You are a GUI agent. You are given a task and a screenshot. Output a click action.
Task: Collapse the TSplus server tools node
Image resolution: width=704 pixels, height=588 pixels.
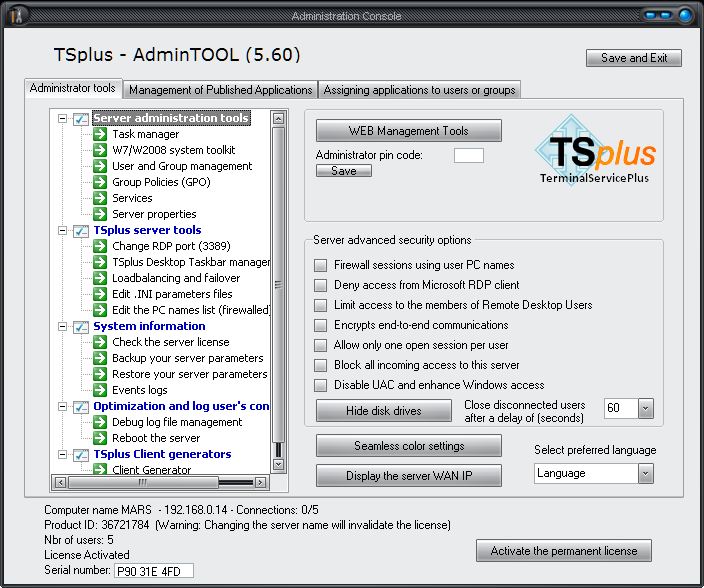click(x=62, y=231)
